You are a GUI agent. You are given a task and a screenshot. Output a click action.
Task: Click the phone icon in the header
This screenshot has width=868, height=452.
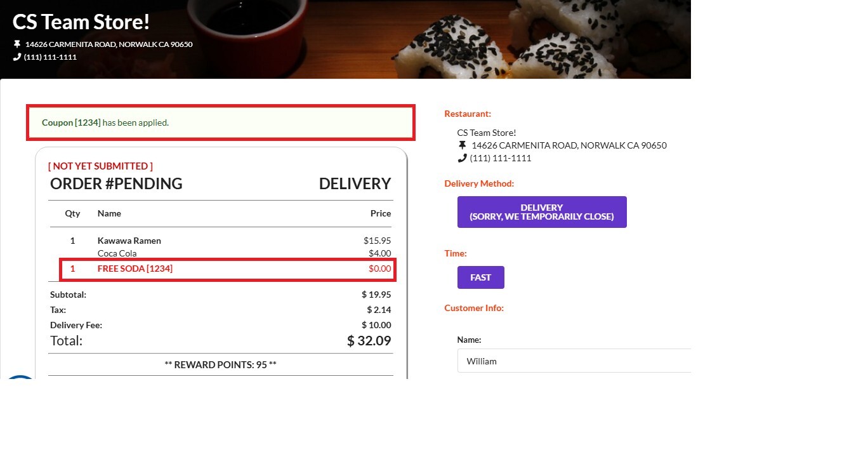click(17, 57)
